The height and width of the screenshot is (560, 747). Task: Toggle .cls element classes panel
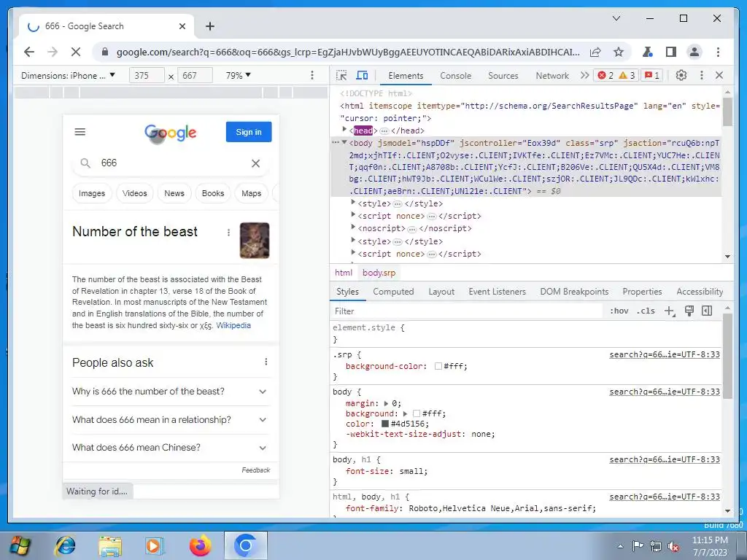[x=646, y=311]
